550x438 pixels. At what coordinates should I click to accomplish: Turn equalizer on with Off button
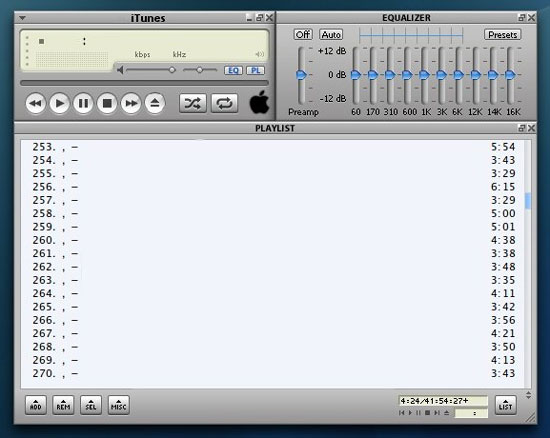tap(303, 34)
